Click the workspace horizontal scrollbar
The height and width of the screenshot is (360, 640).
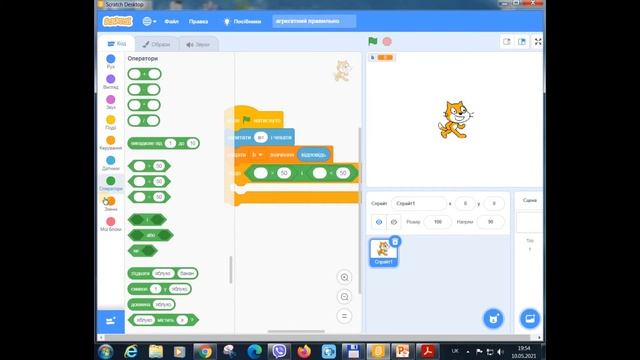[296, 331]
